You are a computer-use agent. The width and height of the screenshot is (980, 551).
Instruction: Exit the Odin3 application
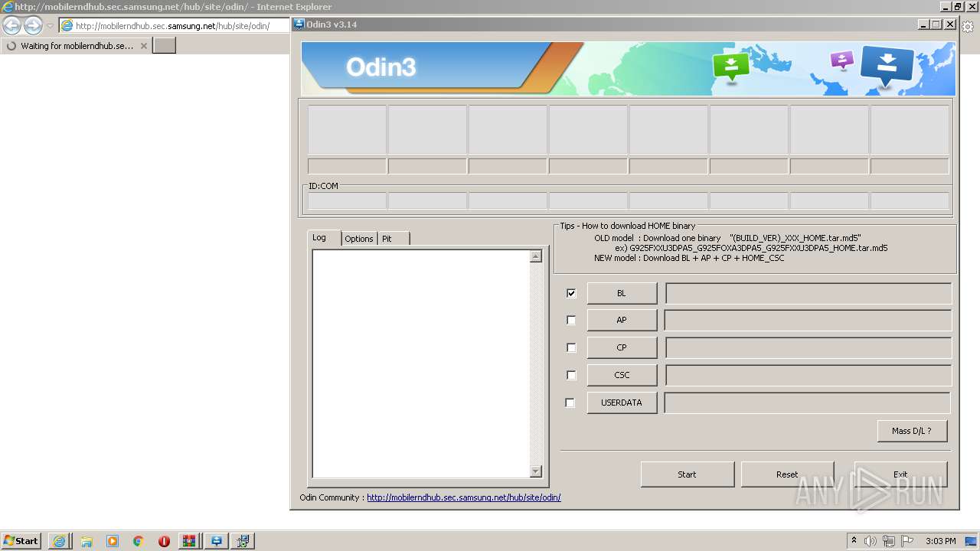[900, 474]
